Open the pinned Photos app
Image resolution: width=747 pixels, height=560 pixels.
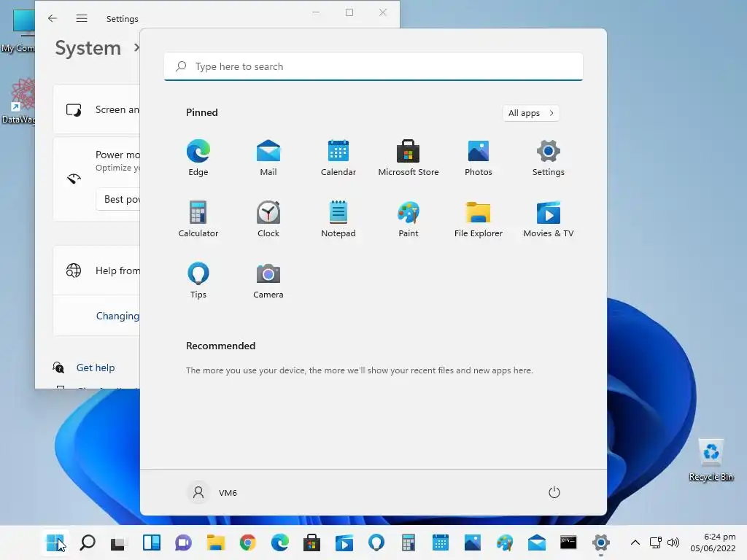point(479,157)
